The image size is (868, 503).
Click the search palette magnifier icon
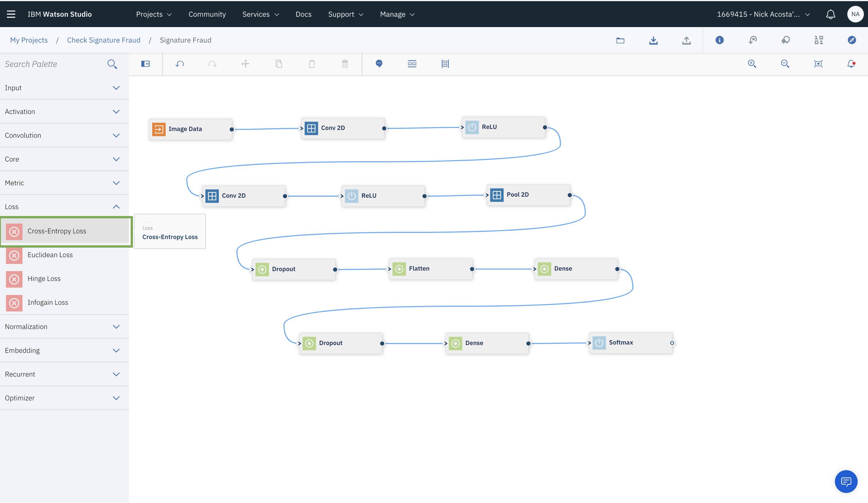[x=112, y=64]
